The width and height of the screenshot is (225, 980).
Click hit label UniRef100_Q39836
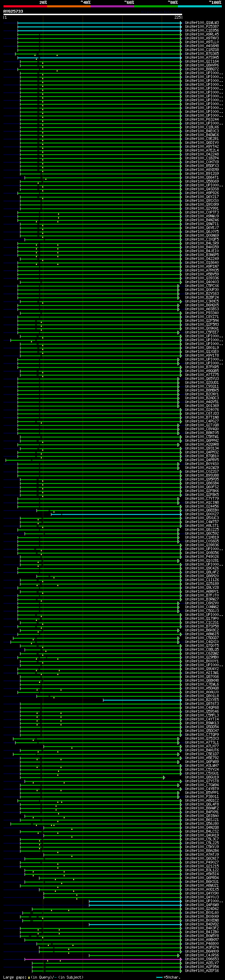pos(202,545)
